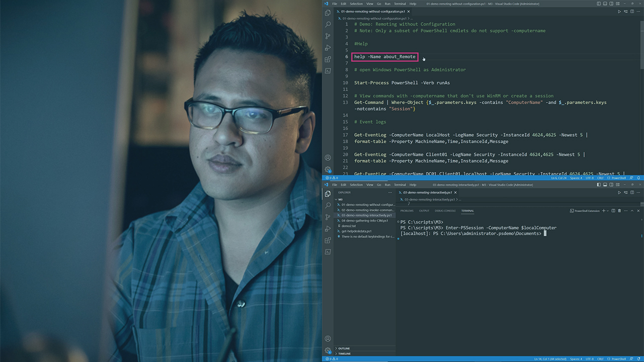The height and width of the screenshot is (362, 644).
Task: Switch to the OUTPUT tab
Action: (x=424, y=211)
